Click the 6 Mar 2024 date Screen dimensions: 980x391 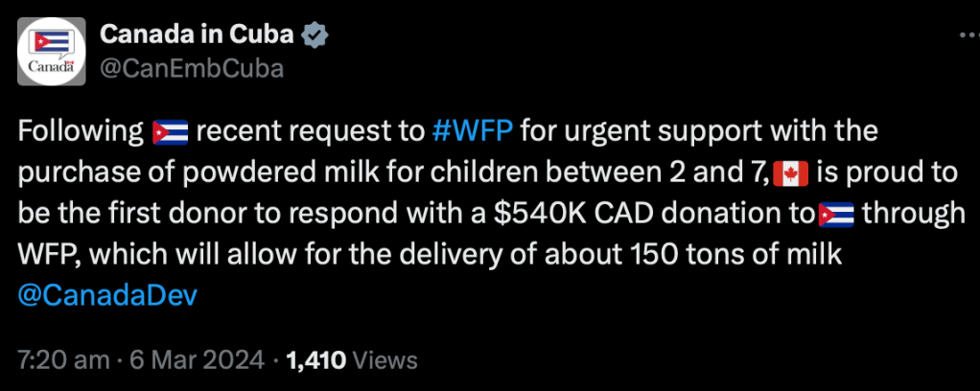tap(196, 360)
